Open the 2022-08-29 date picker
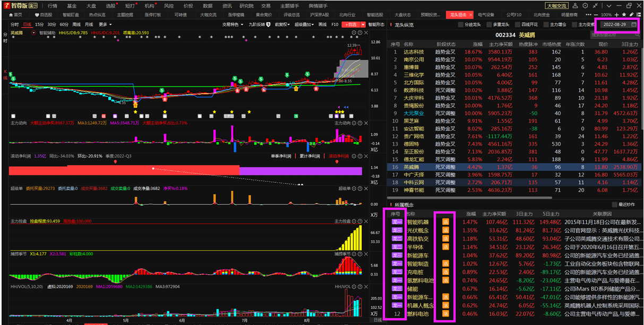 pyautogui.click(x=619, y=24)
